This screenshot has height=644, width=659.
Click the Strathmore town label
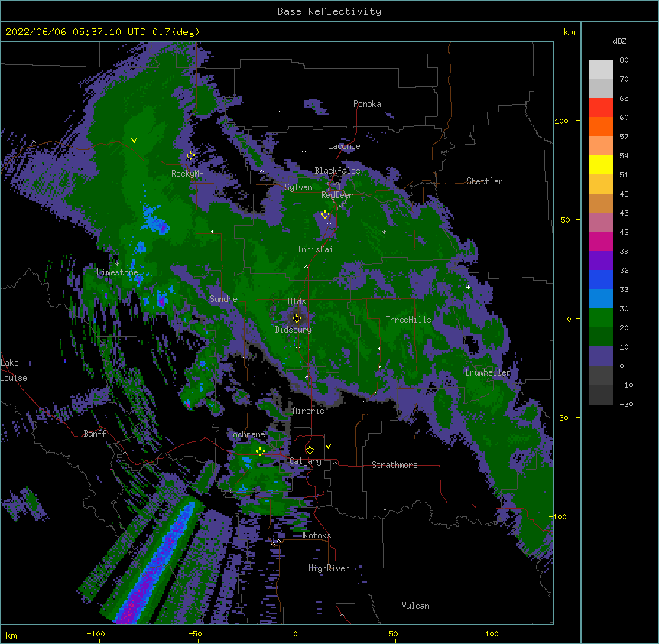394,465
